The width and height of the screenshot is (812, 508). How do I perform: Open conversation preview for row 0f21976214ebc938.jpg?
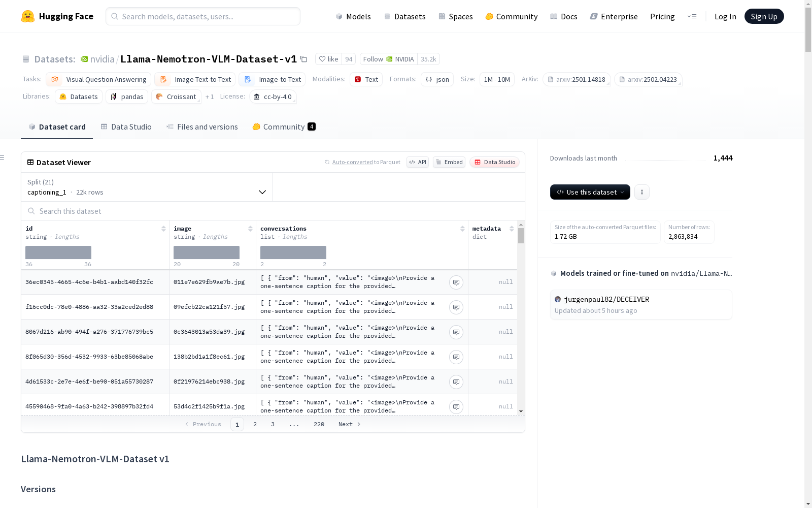point(456,382)
